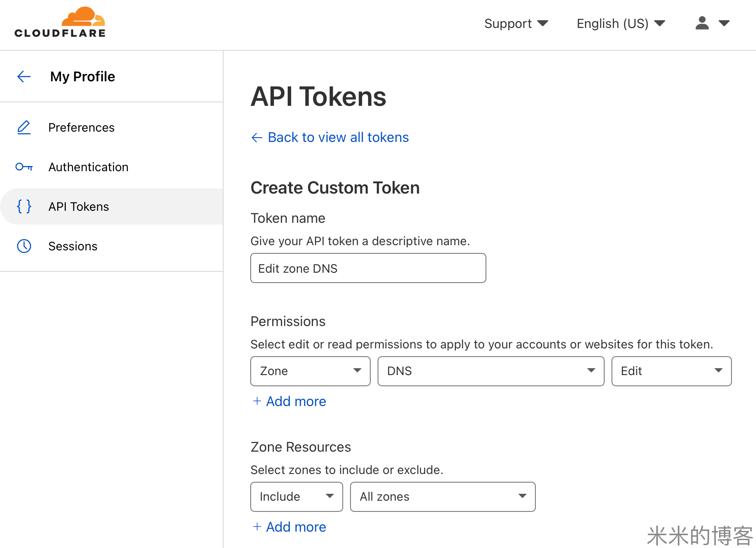Click the Cloudflare logo
The height and width of the screenshot is (548, 756).
point(60,23)
